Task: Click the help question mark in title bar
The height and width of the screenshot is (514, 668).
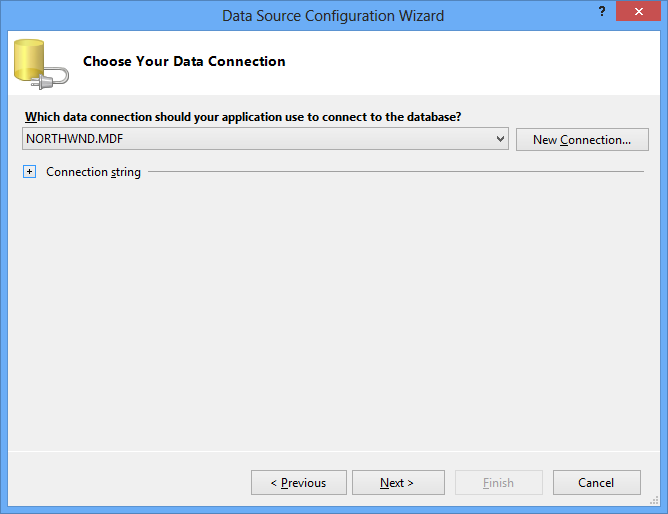Action: coord(602,12)
